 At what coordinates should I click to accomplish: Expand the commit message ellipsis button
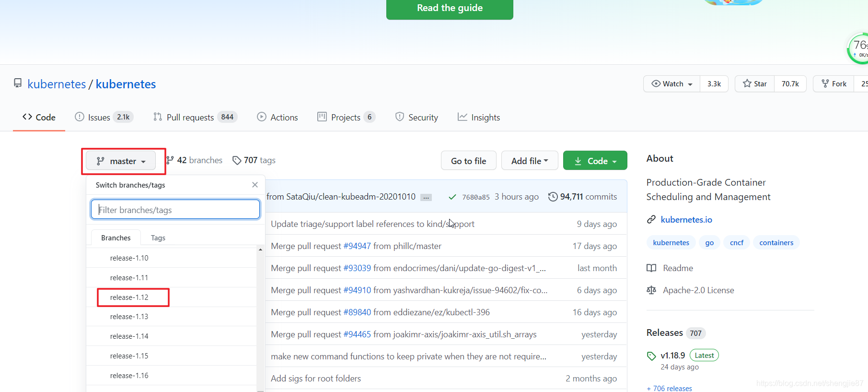pos(426,197)
